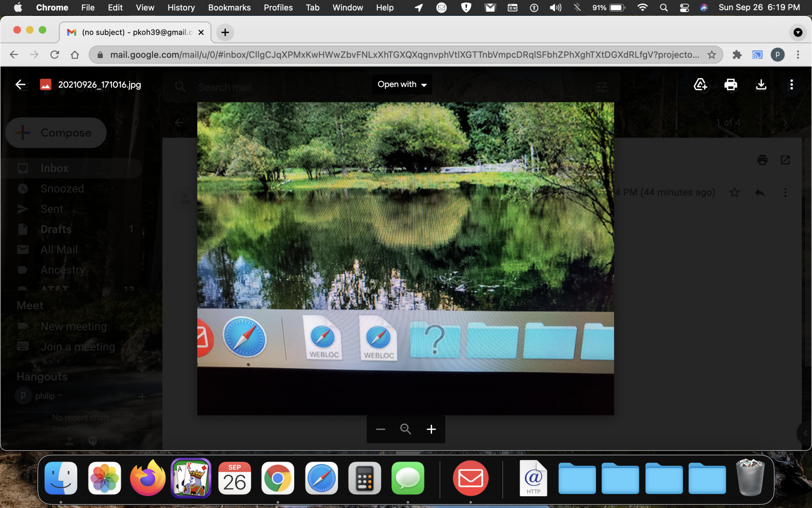Star the email in dimmed Gmail
Viewport: 812px width, 508px height.
(734, 192)
